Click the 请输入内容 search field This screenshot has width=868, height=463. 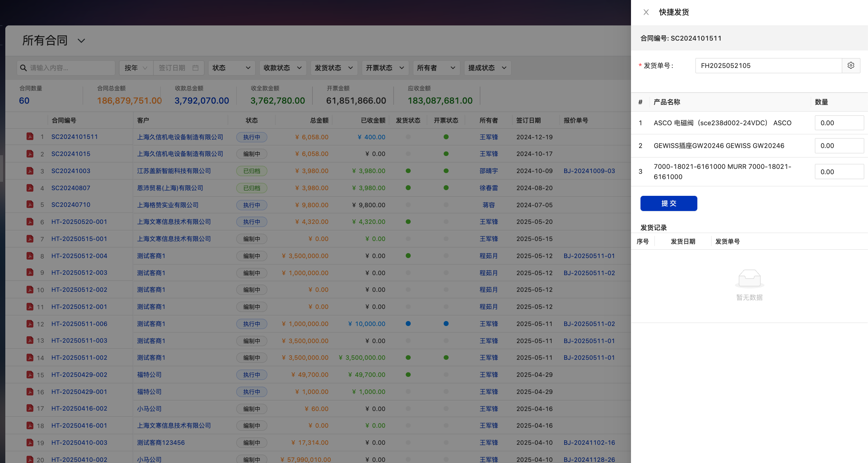coord(66,68)
